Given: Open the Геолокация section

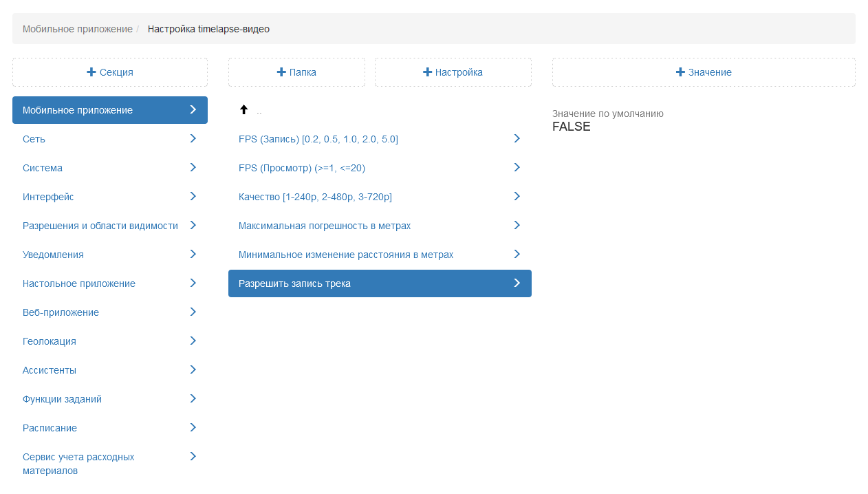Looking at the screenshot, I should point(50,341).
